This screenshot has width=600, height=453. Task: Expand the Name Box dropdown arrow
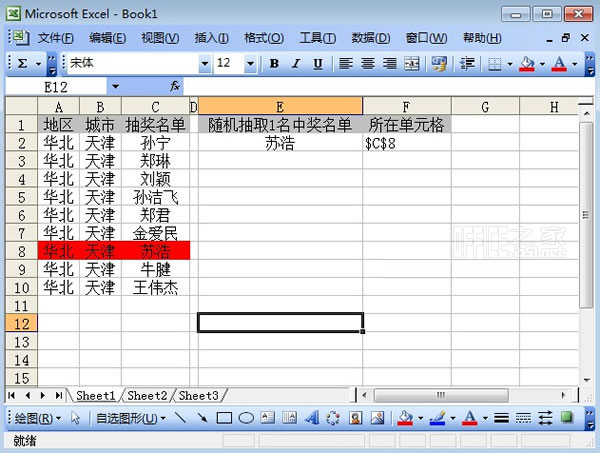(115, 87)
